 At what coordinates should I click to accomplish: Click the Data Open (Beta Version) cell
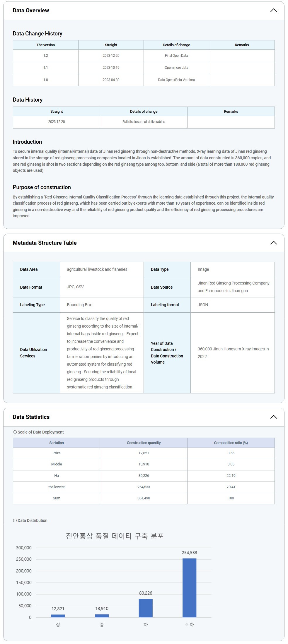pos(176,80)
